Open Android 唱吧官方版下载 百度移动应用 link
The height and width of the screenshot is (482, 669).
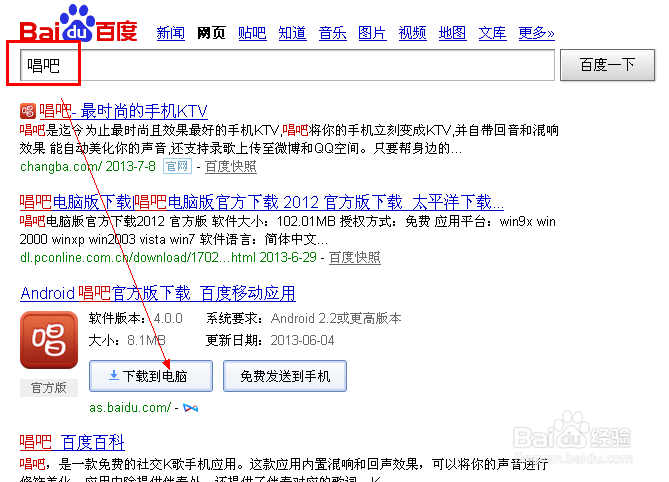(158, 293)
